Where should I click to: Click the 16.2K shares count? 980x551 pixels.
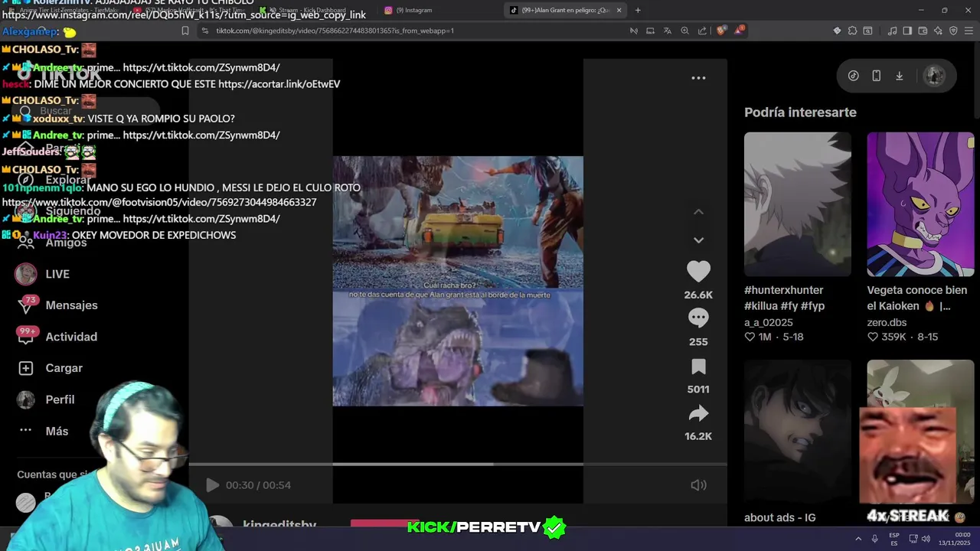pyautogui.click(x=698, y=436)
